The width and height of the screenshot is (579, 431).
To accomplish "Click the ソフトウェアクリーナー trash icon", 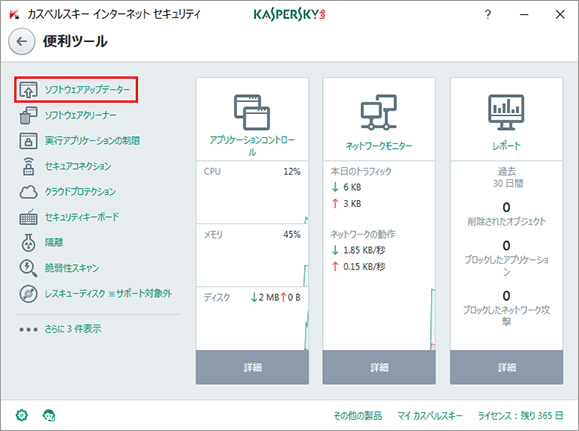I will click(x=28, y=115).
